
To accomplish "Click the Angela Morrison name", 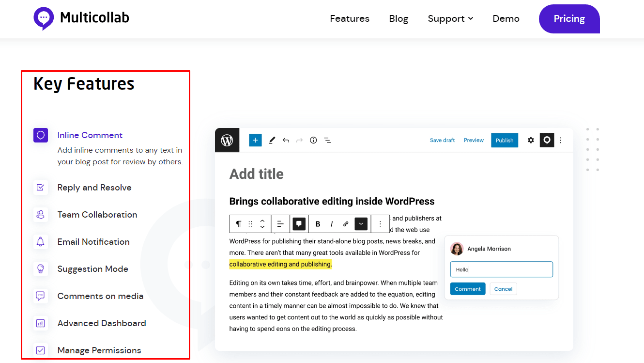I will pos(489,249).
